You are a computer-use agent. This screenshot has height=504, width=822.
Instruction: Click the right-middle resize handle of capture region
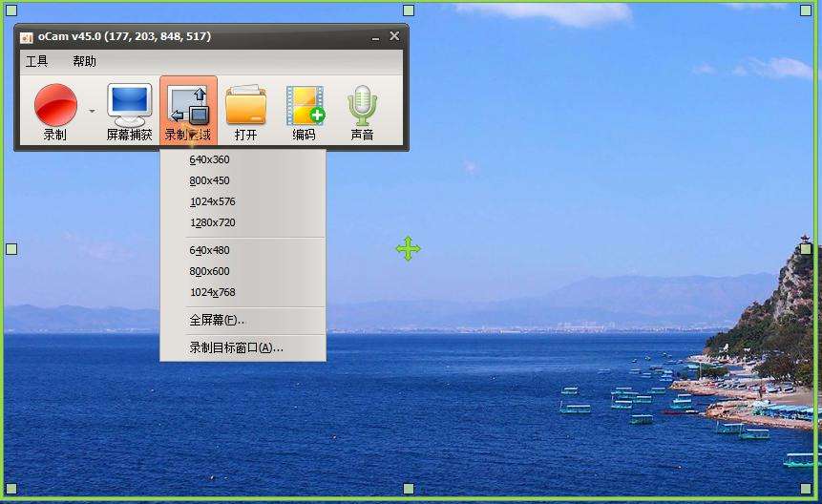(x=806, y=249)
